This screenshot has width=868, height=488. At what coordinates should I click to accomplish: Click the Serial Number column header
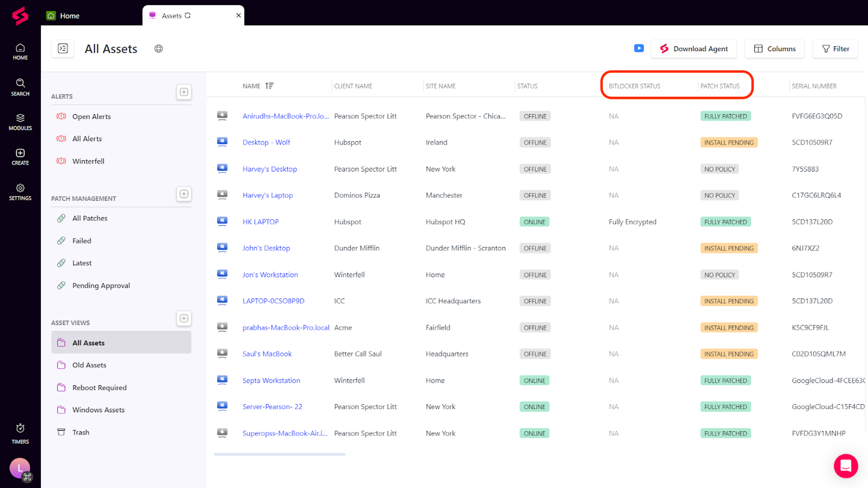point(814,86)
